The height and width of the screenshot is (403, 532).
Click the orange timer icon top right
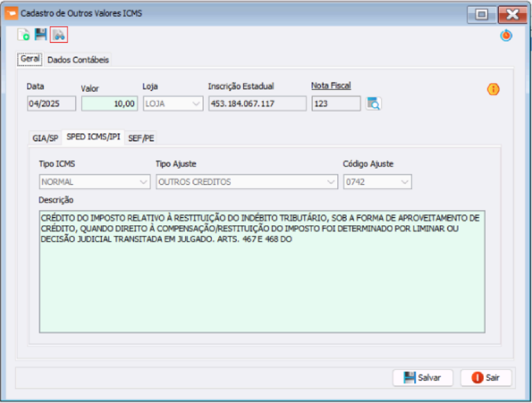tap(506, 36)
